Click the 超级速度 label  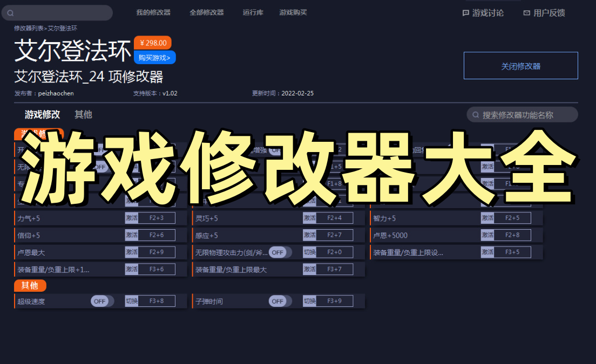pyautogui.click(x=31, y=302)
